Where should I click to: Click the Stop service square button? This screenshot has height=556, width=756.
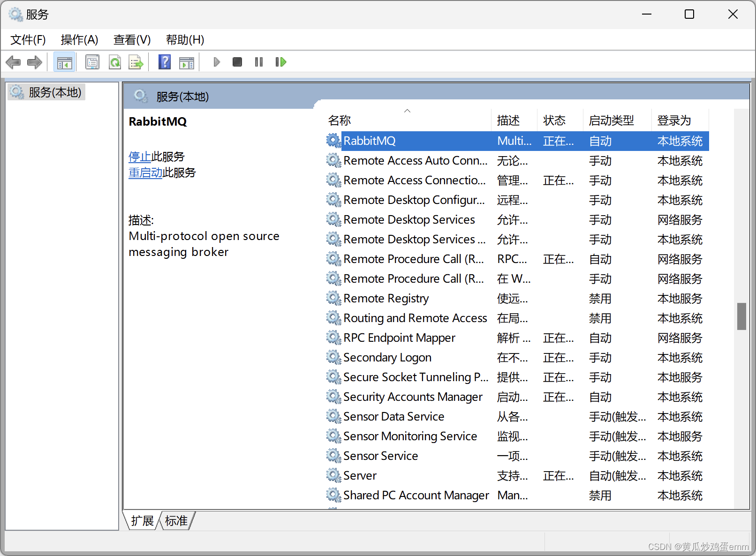click(237, 62)
